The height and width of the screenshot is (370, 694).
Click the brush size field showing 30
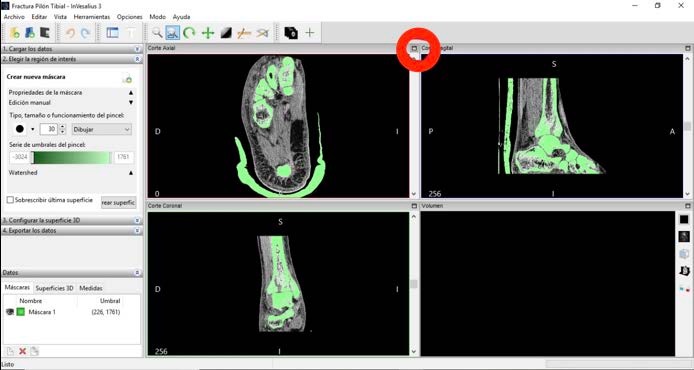pyautogui.click(x=49, y=130)
